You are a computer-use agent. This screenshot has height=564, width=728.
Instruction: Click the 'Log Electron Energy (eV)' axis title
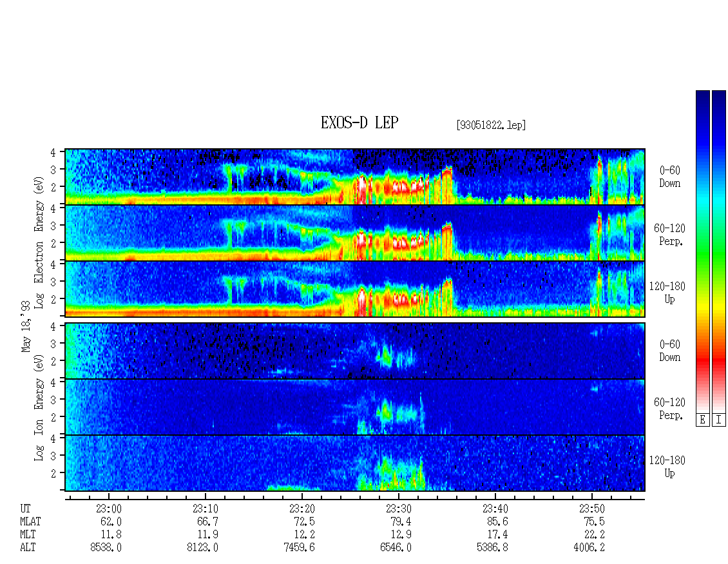(39, 242)
